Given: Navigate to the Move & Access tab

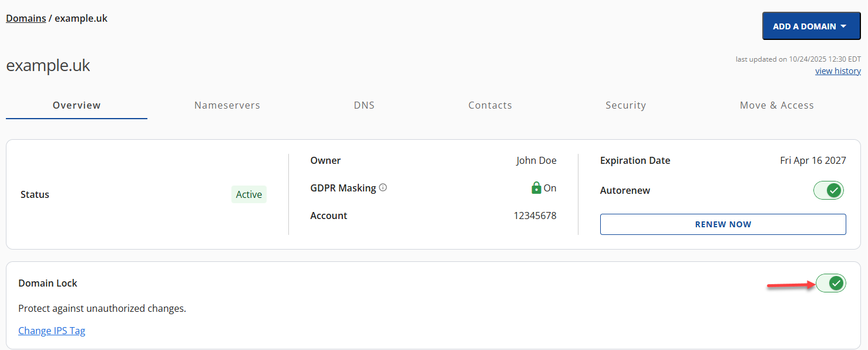Looking at the screenshot, I should (x=776, y=105).
